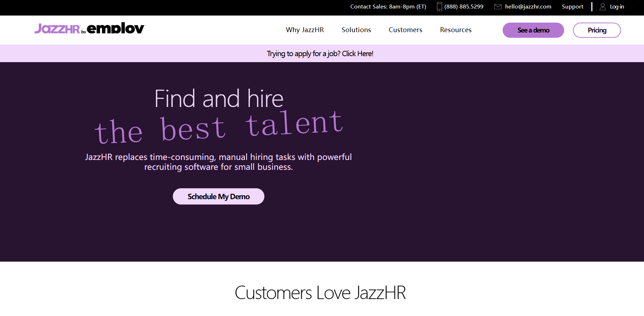The image size is (644, 316).
Task: Click the 'the best talent' tagline
Action: click(219, 127)
